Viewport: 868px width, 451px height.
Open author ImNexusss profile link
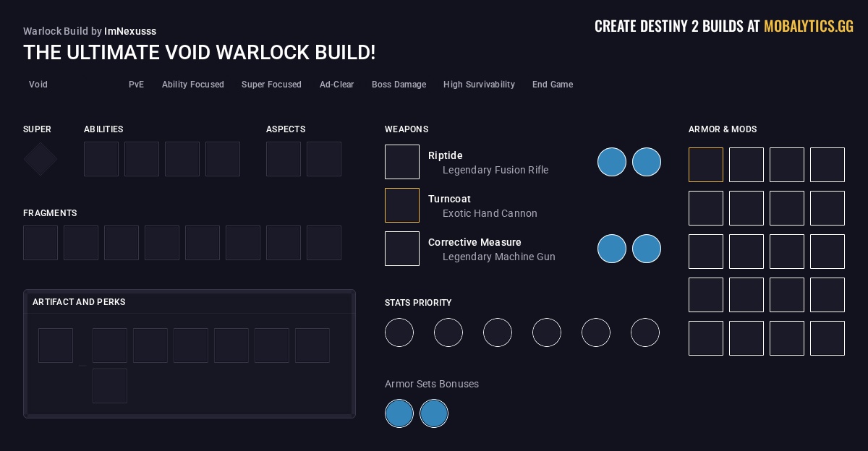pyautogui.click(x=130, y=31)
